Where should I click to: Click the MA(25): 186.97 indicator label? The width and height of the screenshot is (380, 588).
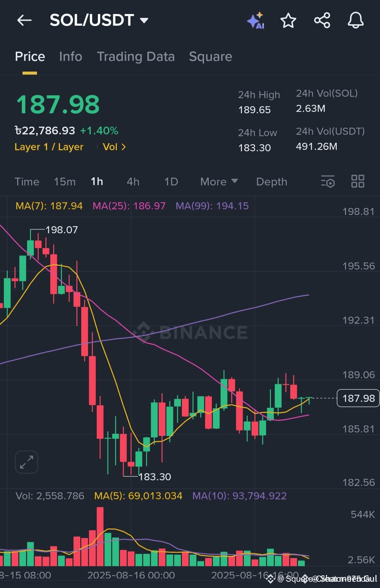(x=129, y=206)
